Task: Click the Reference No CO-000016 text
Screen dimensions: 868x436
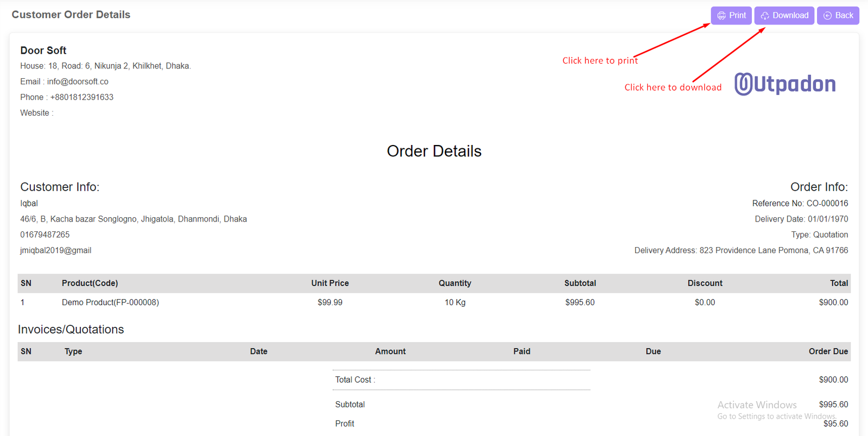Action: 800,203
